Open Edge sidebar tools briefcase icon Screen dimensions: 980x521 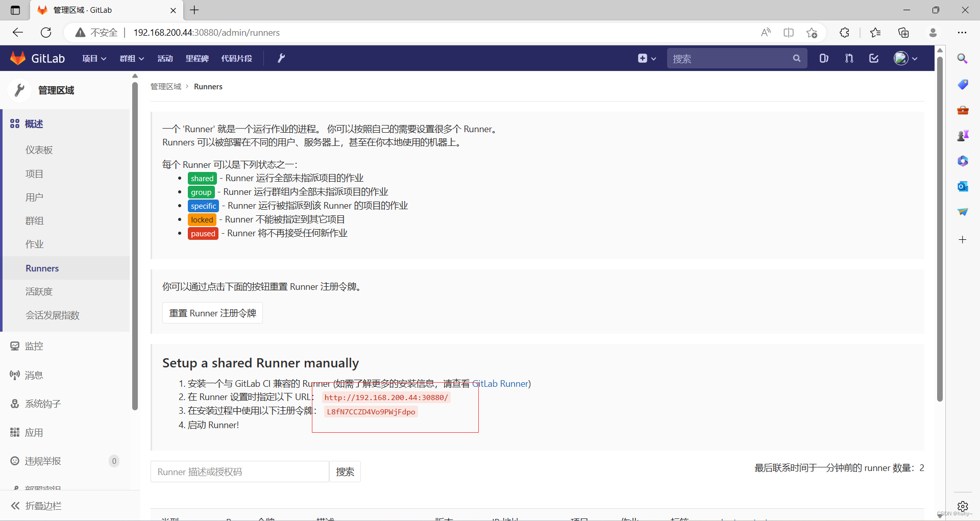[963, 110]
